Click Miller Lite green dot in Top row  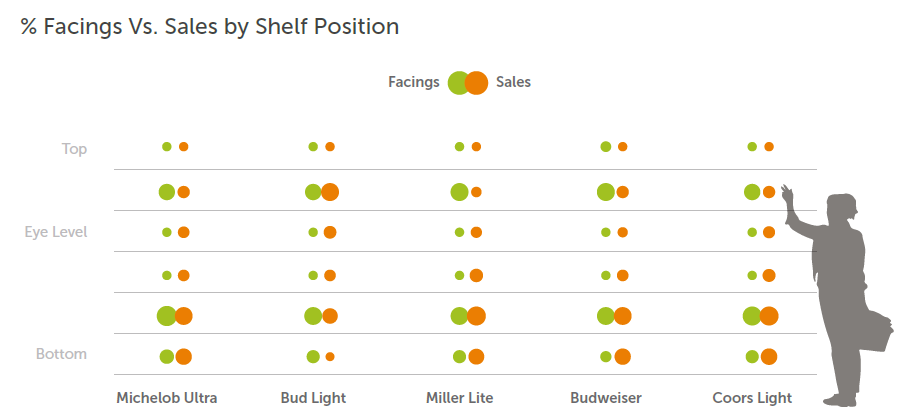459,147
